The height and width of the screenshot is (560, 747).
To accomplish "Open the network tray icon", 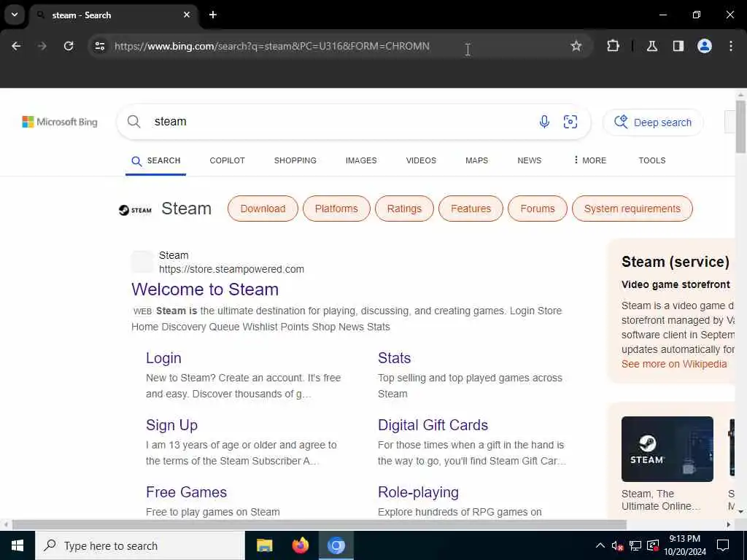I will tap(635, 545).
